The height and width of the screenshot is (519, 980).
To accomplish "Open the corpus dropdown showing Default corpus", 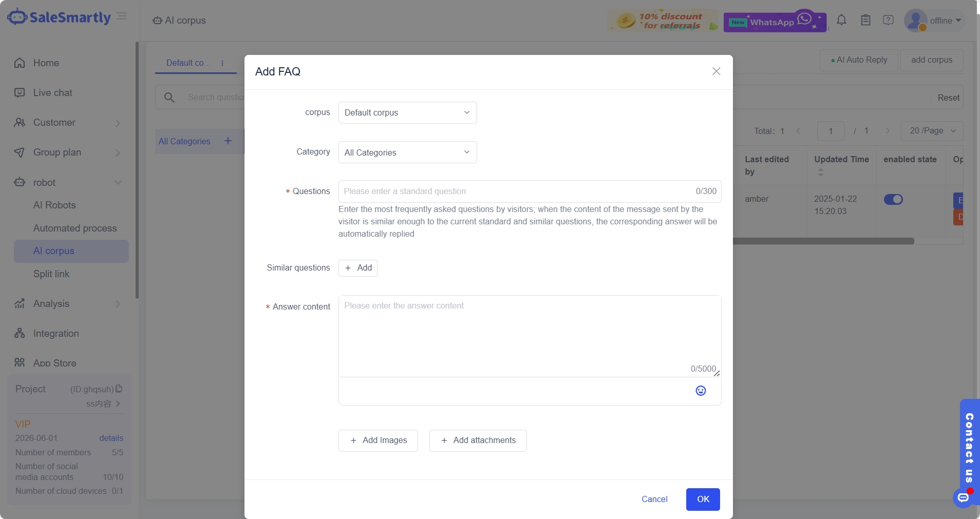I will 407,113.
